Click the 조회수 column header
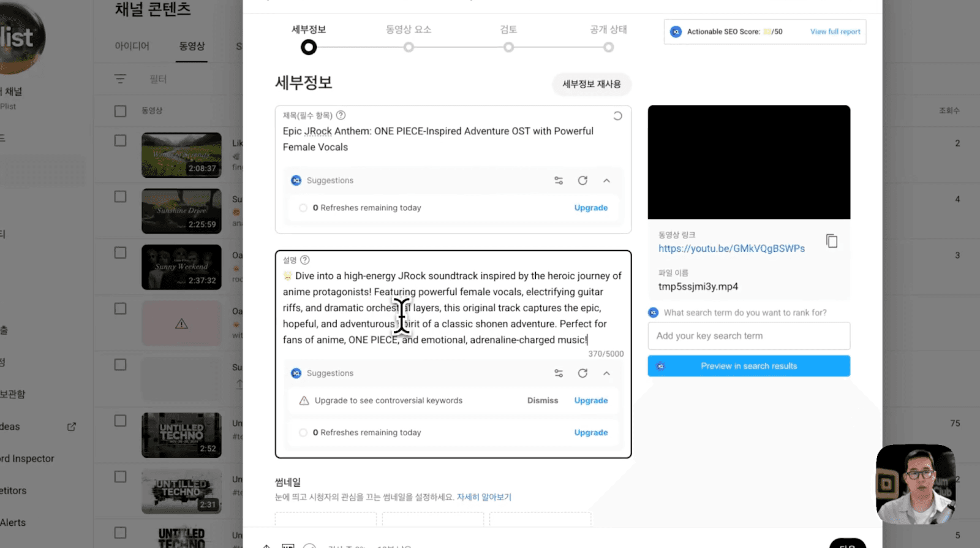Viewport: 980px width, 548px height. 949,111
